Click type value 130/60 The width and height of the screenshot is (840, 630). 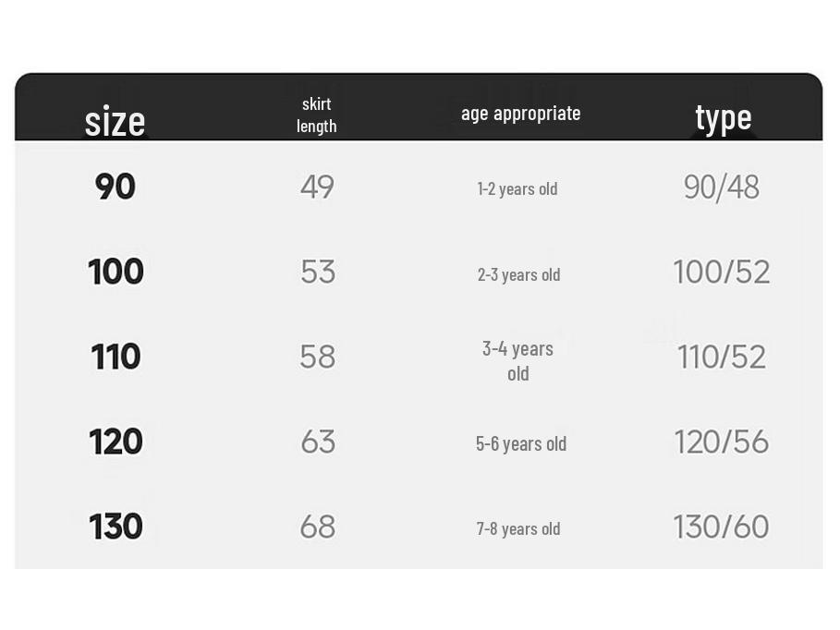(x=721, y=527)
